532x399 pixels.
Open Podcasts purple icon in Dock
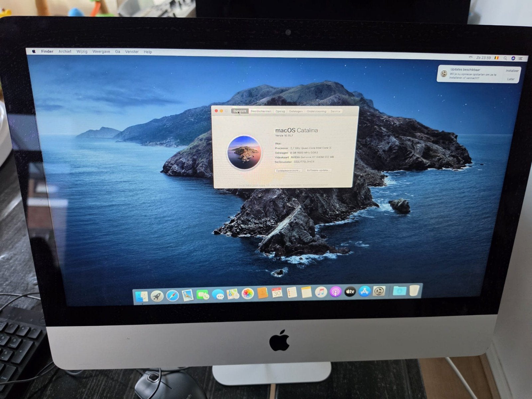[335, 292]
